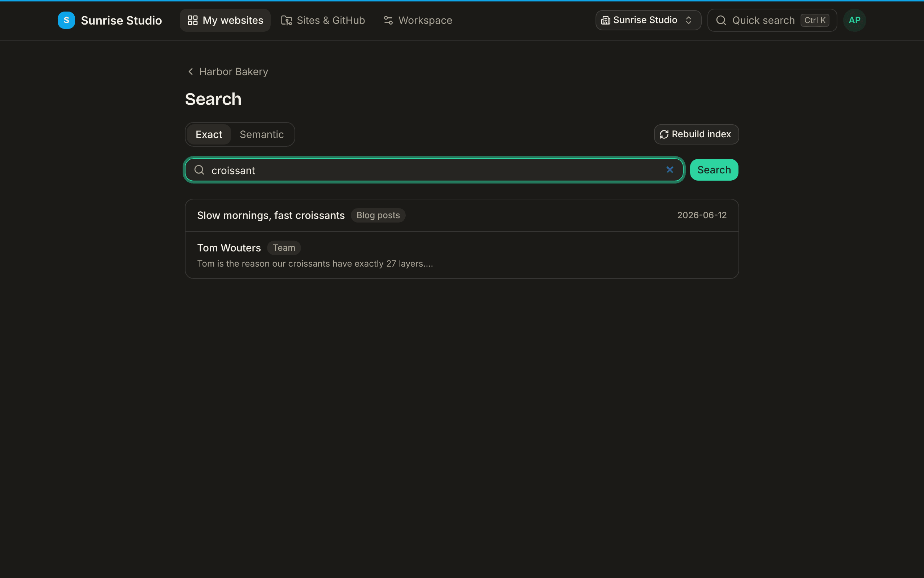Click the magnifier icon in search field

click(199, 170)
